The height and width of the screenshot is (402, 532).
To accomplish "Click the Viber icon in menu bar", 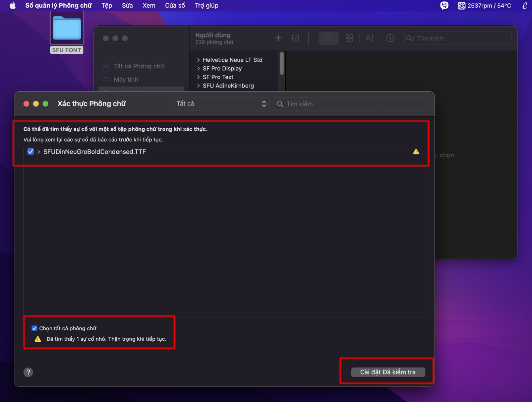I will click(x=444, y=5).
